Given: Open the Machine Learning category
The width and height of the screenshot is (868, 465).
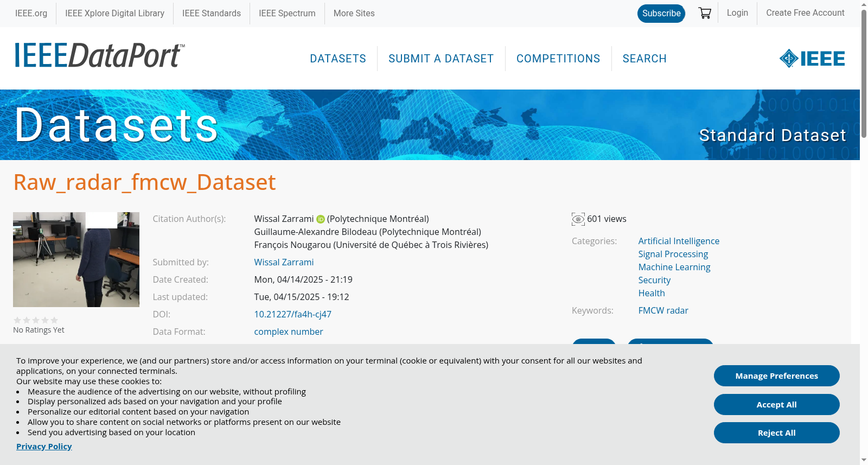Looking at the screenshot, I should point(674,267).
